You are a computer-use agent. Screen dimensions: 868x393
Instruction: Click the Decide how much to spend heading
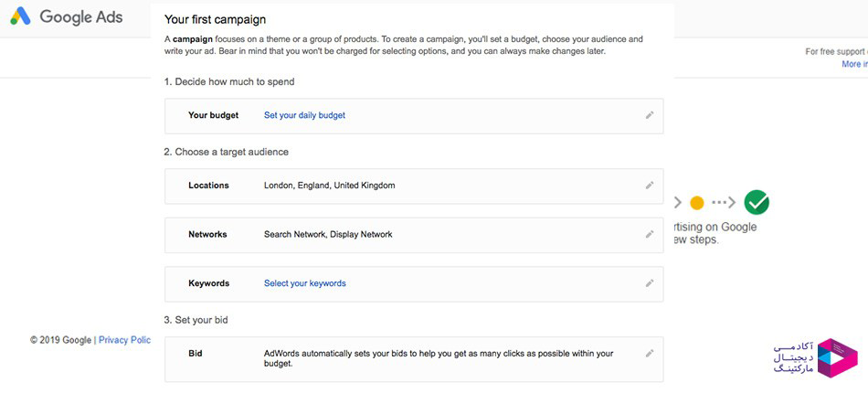pyautogui.click(x=229, y=82)
